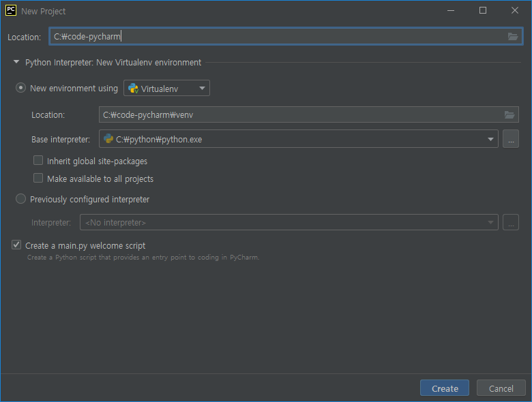
Task: Browse for the venv location folder icon
Action: (509, 114)
